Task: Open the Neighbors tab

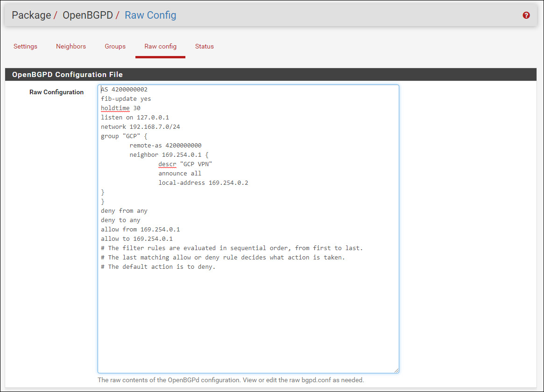Action: (71, 47)
